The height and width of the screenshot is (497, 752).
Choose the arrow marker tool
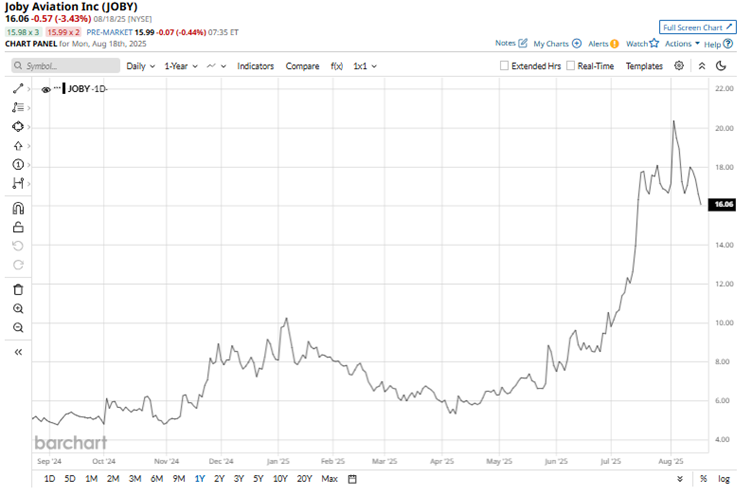pyautogui.click(x=18, y=146)
